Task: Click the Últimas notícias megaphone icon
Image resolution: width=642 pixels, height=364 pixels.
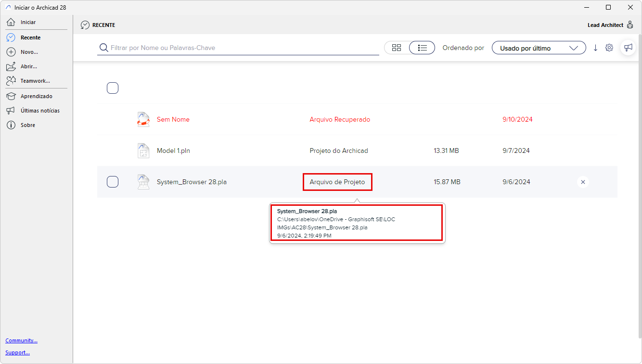Action: pyautogui.click(x=11, y=111)
